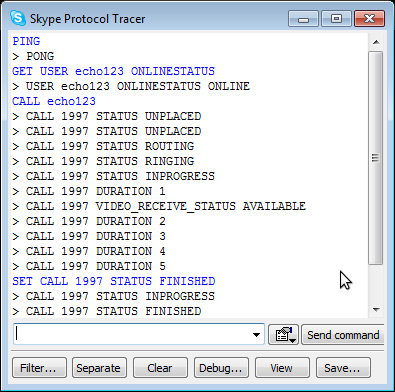Select the 'CALL echo123' command line
395x392 pixels.
(54, 101)
